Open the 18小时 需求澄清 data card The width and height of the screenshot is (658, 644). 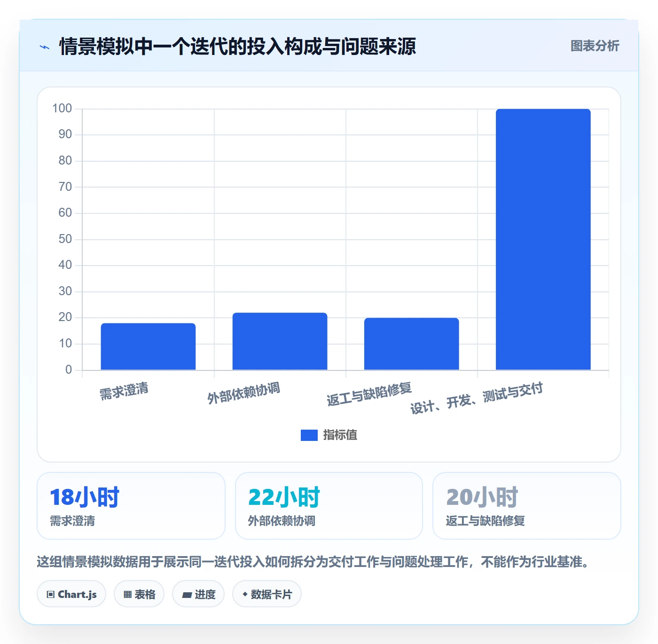coord(131,506)
